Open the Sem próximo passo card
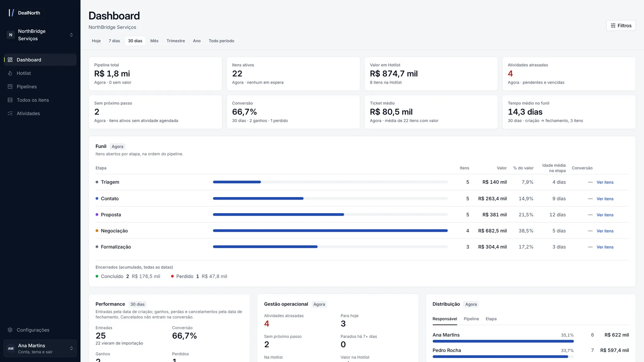Image resolution: width=644 pixels, height=362 pixels. (155, 112)
